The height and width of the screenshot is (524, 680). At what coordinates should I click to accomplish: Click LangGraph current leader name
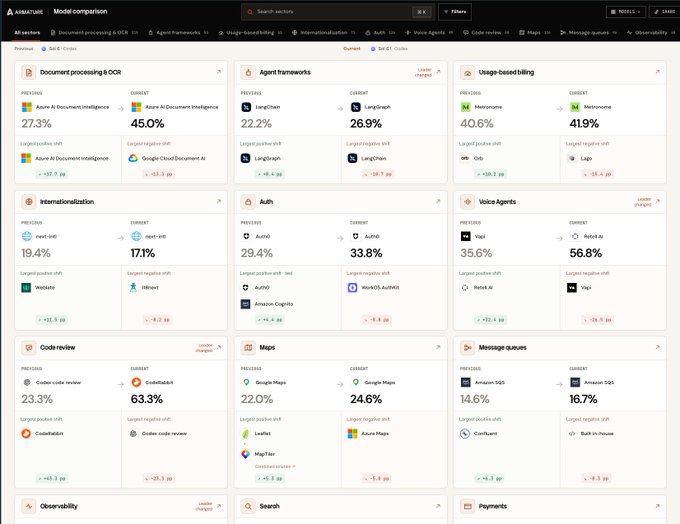coord(377,107)
